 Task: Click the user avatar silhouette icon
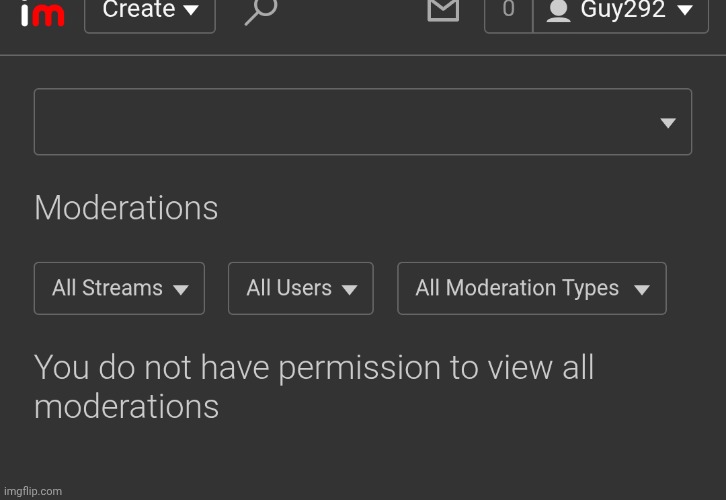[x=559, y=11]
